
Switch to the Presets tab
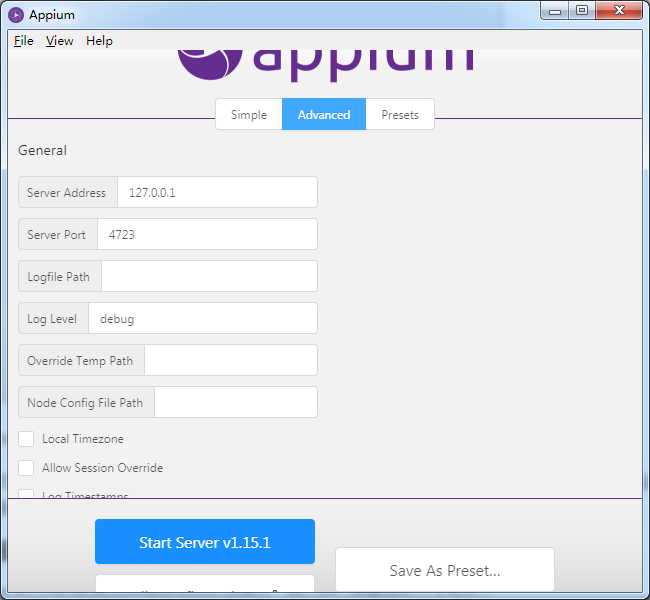point(400,114)
